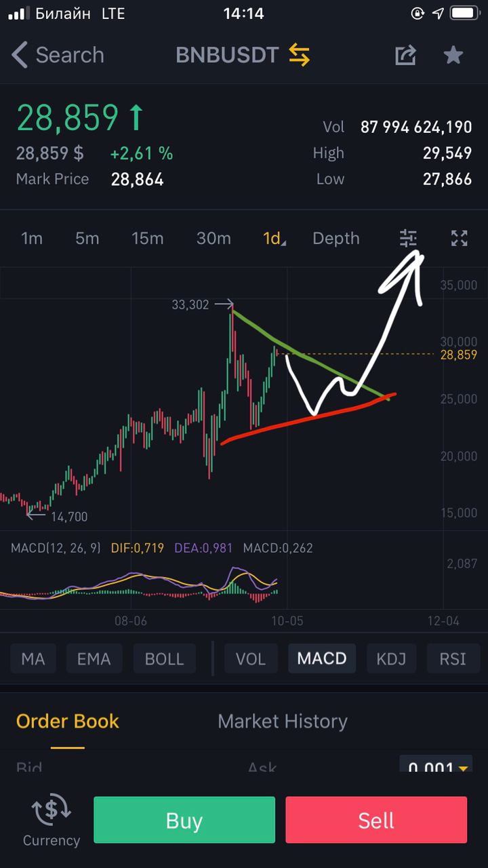The width and height of the screenshot is (488, 868).
Task: Tap the +2,61 % change value
Action: (142, 153)
